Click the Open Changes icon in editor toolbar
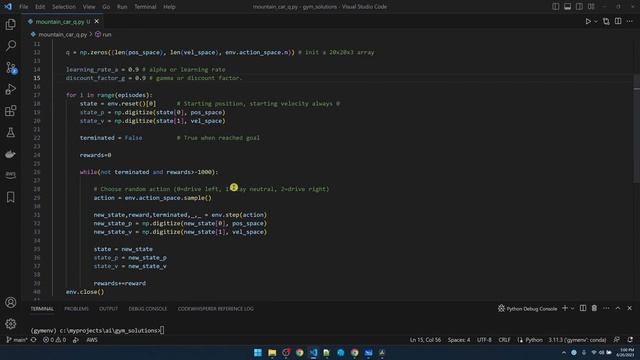The image size is (640, 360). (606, 21)
